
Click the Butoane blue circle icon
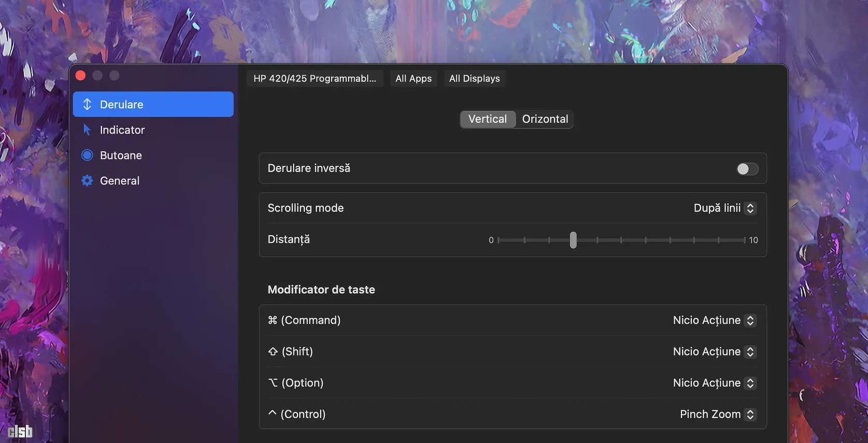[x=87, y=155]
